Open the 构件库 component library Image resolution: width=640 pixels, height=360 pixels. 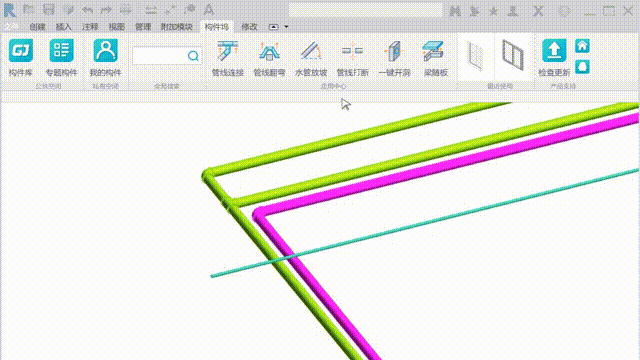20,57
